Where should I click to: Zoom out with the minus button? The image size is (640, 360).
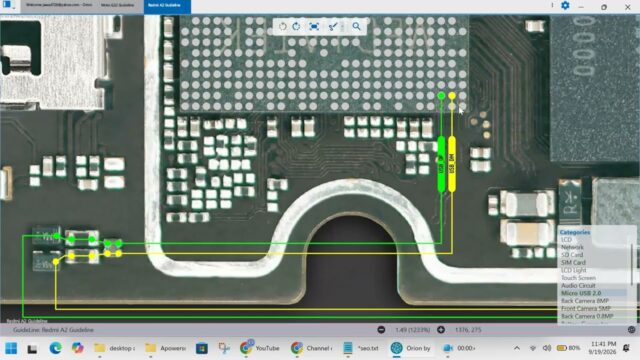click(381, 329)
